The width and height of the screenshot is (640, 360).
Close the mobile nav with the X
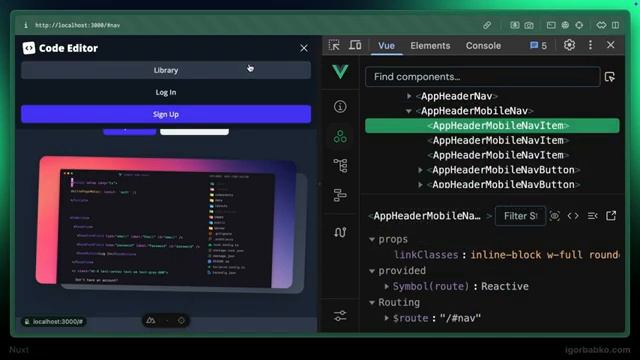(304, 48)
